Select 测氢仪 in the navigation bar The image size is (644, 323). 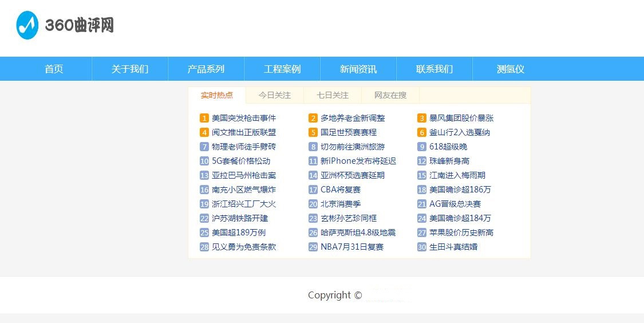click(x=511, y=69)
